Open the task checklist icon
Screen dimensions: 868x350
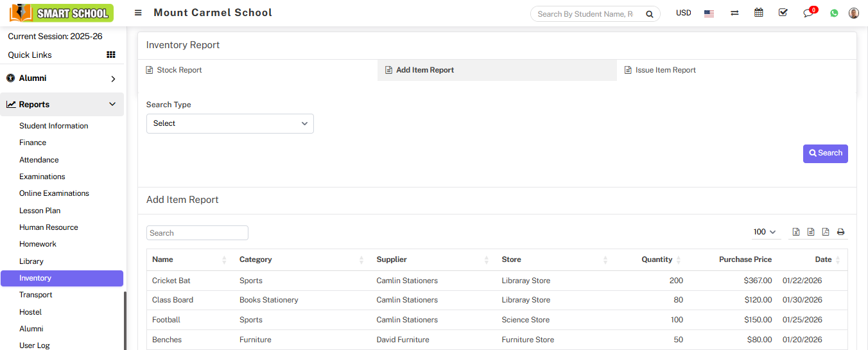(783, 13)
